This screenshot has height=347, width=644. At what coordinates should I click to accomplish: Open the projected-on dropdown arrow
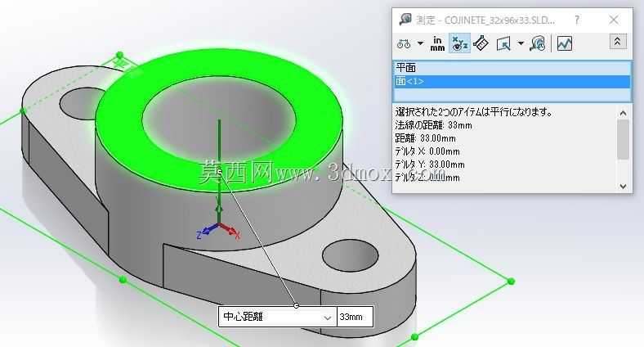tap(521, 43)
